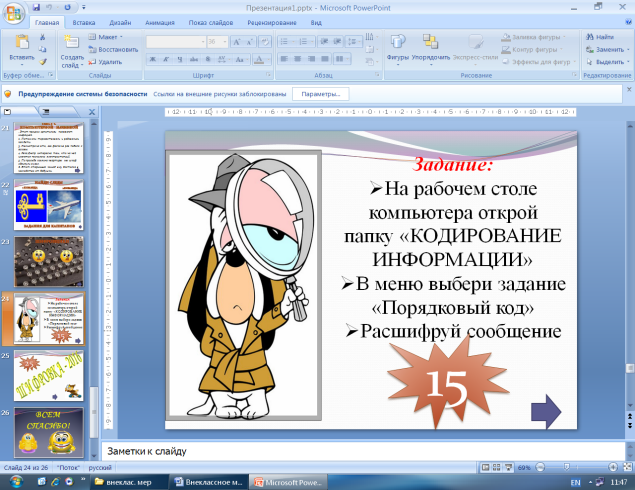Screen dimensions: 635x490
Task: Select slide 25 thumbnail ШИФРОВКА
Action: pos(49,376)
